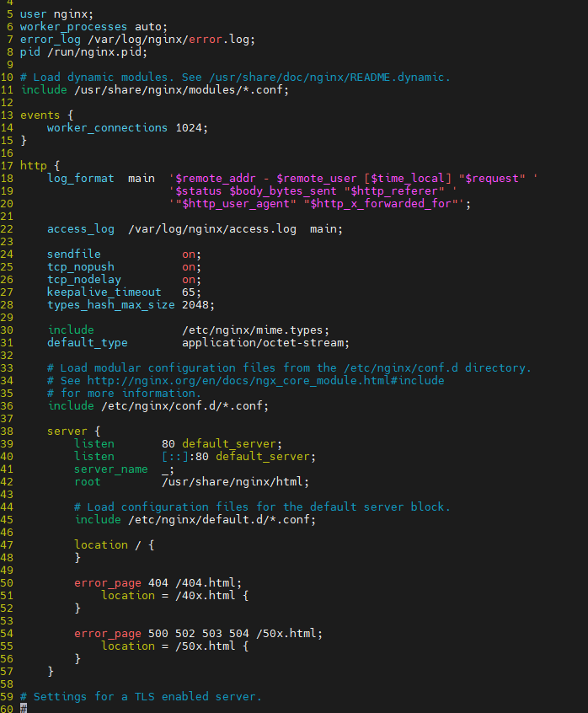Click '$http_x_forwarded_for' variable
This screenshot has width=588, height=713.
tap(381, 204)
